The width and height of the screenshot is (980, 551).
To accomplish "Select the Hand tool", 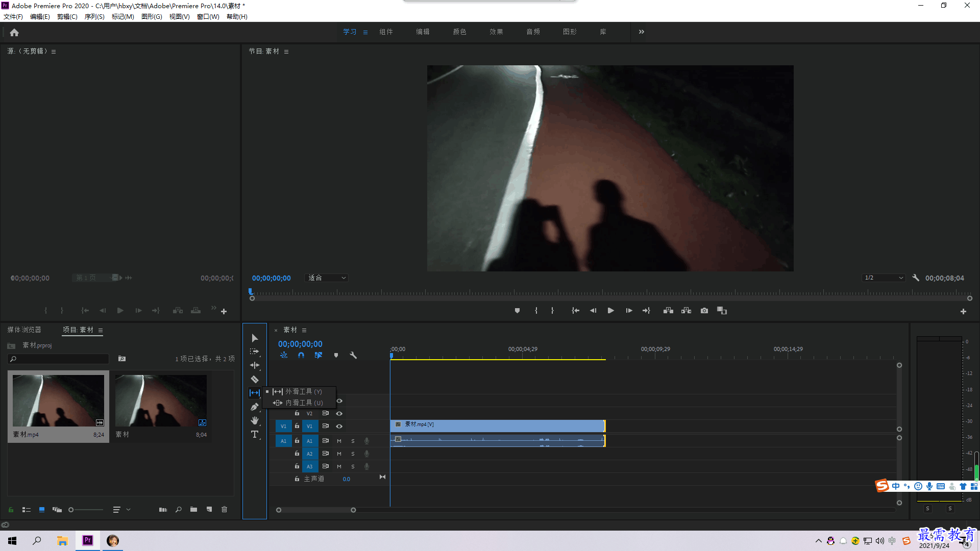I will (x=255, y=420).
